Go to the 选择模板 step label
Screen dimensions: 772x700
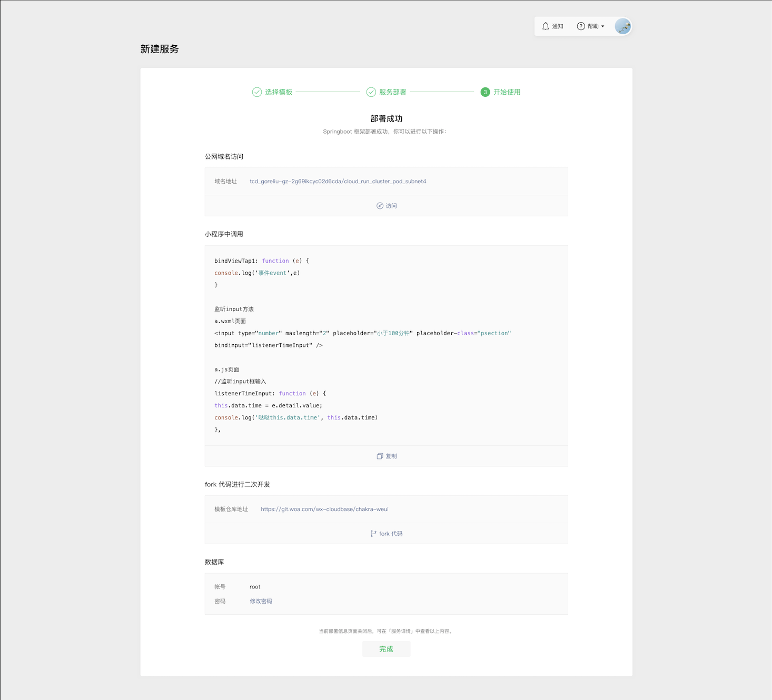tap(279, 92)
